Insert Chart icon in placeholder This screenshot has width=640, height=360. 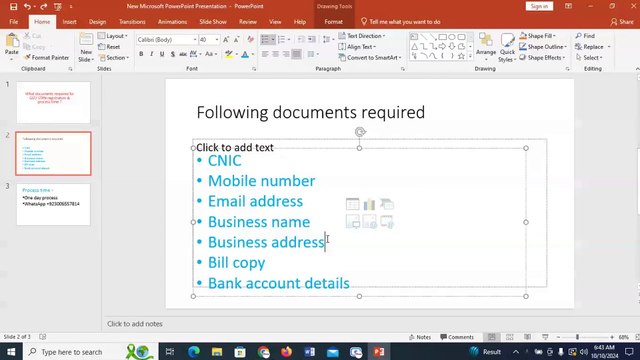(369, 204)
